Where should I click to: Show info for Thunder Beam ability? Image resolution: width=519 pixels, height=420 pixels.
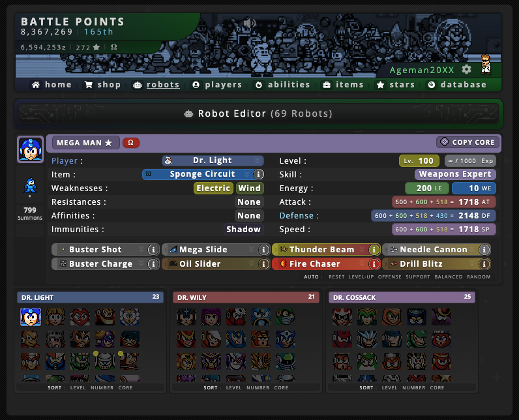[374, 250]
